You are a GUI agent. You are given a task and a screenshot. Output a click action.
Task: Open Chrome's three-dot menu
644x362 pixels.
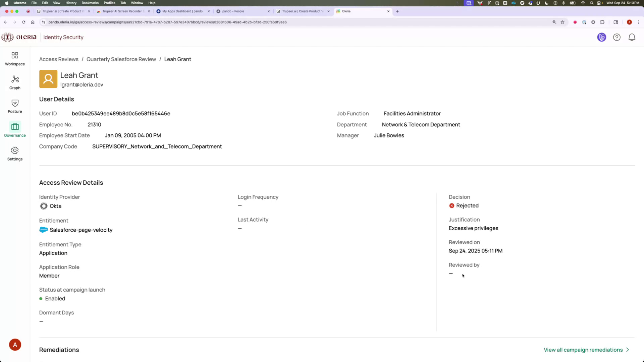click(x=639, y=22)
